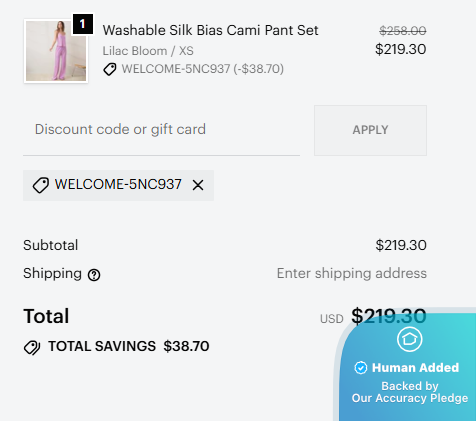This screenshot has width=476, height=421.
Task: Click the house icon on the badge
Action: [x=410, y=339]
